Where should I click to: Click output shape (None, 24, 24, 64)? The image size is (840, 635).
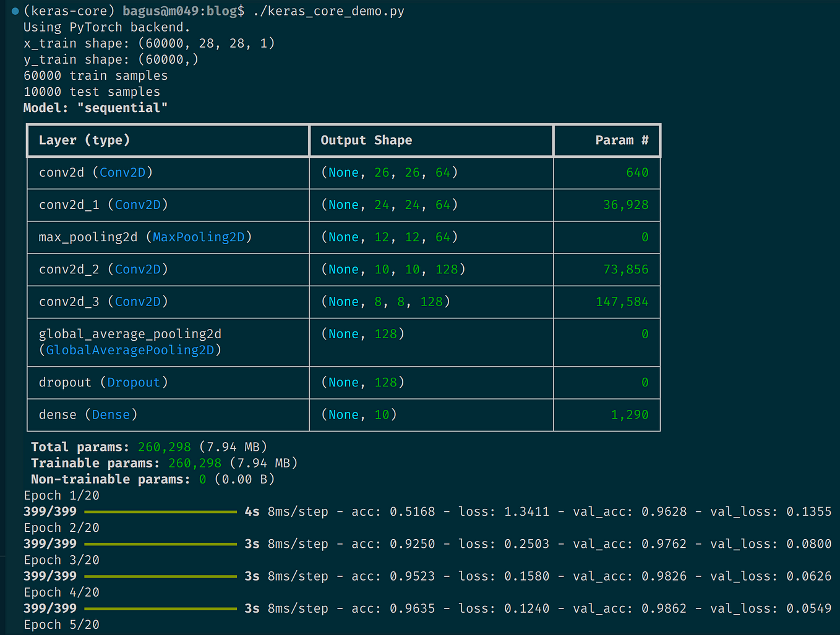(x=389, y=205)
